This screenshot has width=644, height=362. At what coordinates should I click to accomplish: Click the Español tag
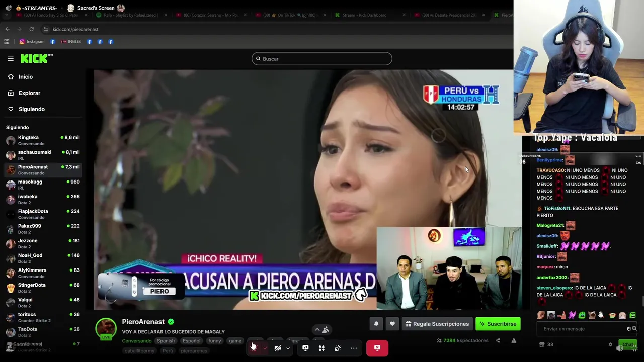(x=192, y=341)
